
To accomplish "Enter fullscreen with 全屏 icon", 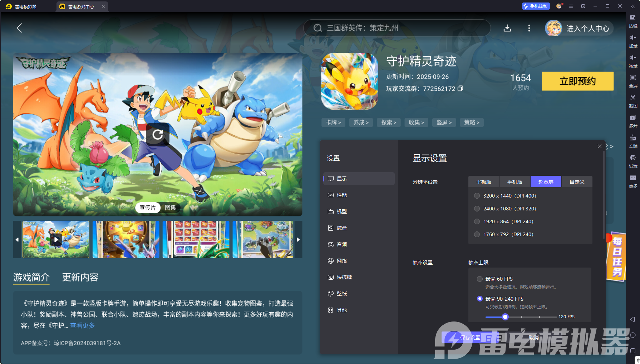I will click(633, 81).
